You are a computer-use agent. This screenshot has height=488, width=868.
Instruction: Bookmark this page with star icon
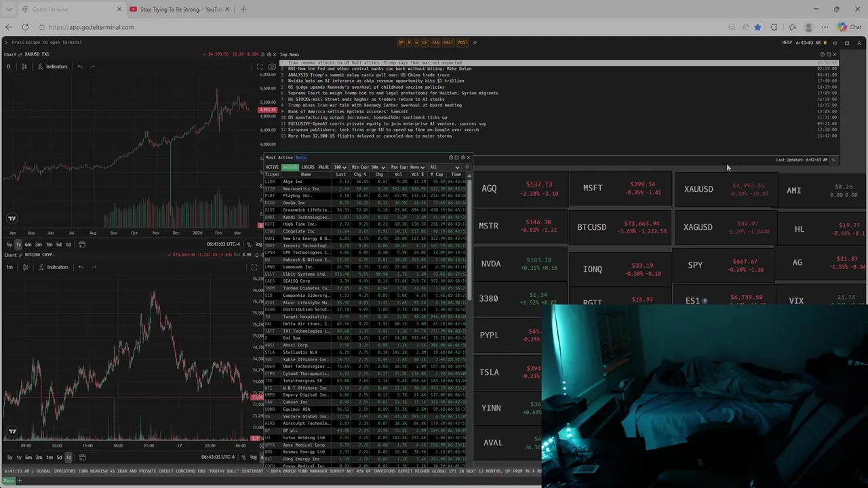(757, 27)
